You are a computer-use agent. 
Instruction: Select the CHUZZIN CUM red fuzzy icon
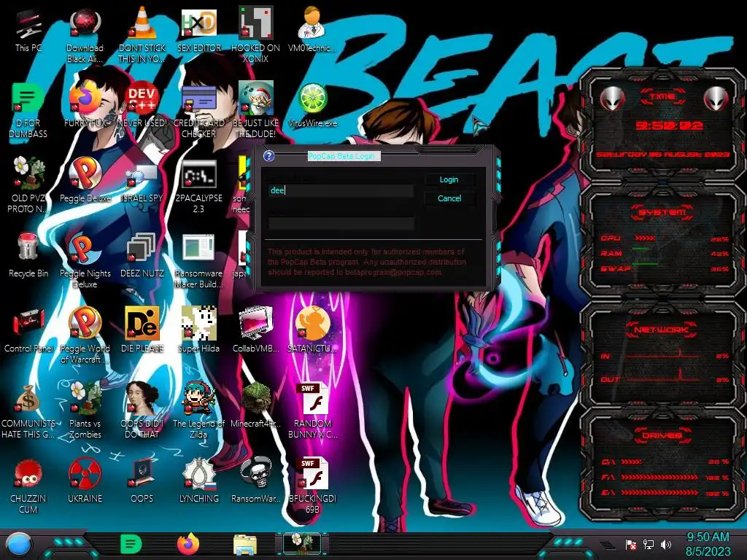[28, 485]
